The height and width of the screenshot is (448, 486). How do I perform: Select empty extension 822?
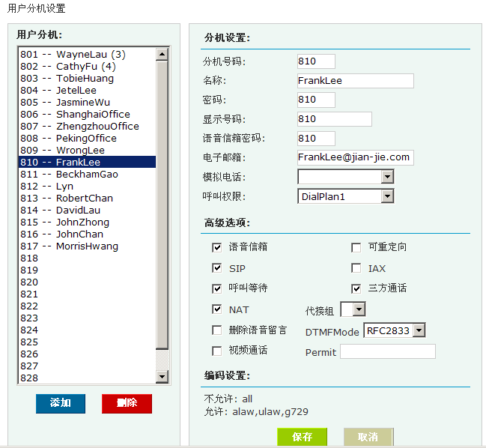(87, 306)
